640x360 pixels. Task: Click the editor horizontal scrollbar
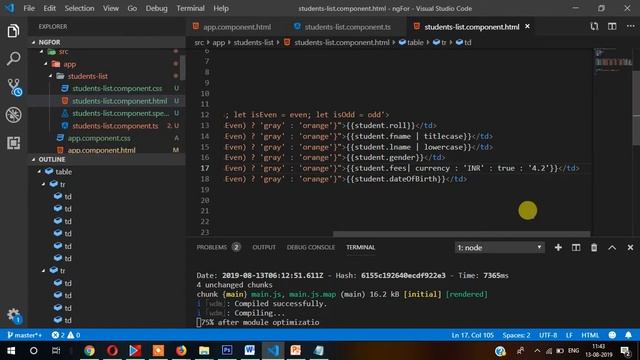pyautogui.click(x=462, y=234)
